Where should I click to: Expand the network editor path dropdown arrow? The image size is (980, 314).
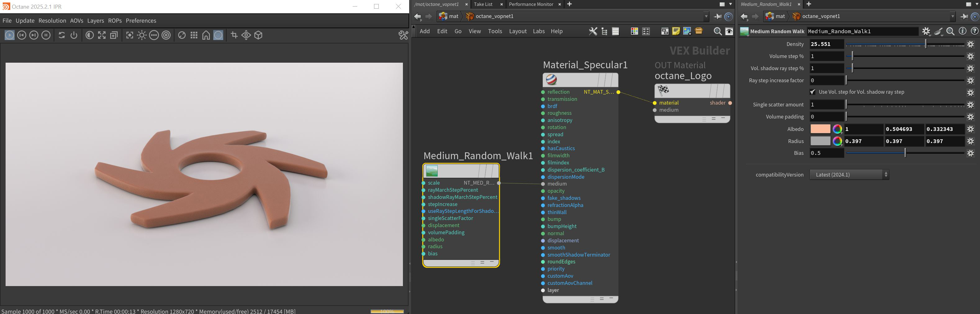(706, 16)
